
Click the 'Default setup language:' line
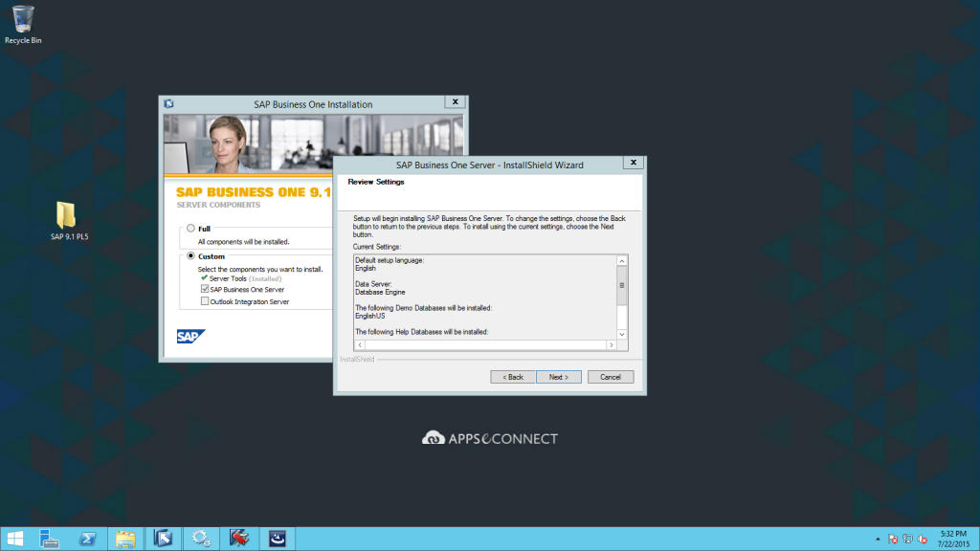390,260
